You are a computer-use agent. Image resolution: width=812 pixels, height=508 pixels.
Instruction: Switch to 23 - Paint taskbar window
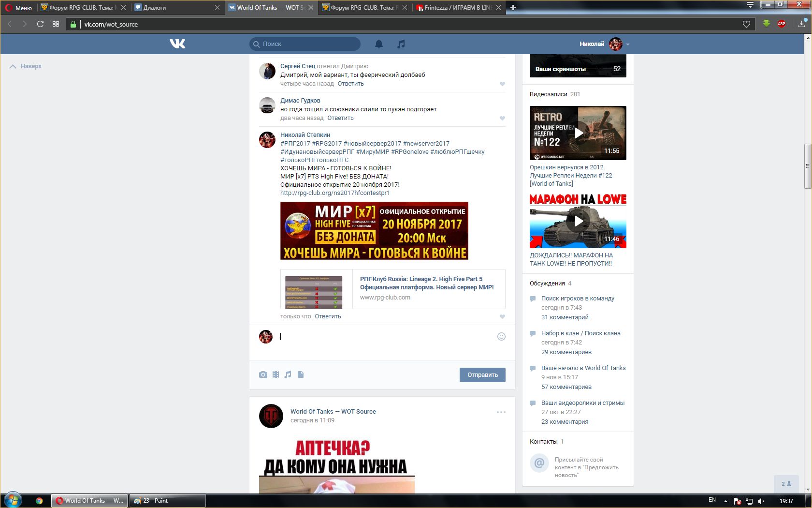167,501
